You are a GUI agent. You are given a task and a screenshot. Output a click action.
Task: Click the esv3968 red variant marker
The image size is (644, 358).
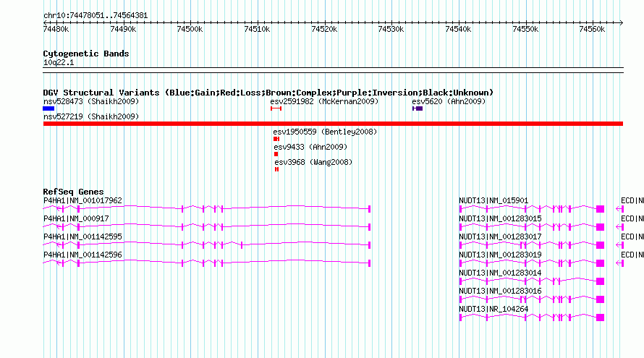[277, 169]
